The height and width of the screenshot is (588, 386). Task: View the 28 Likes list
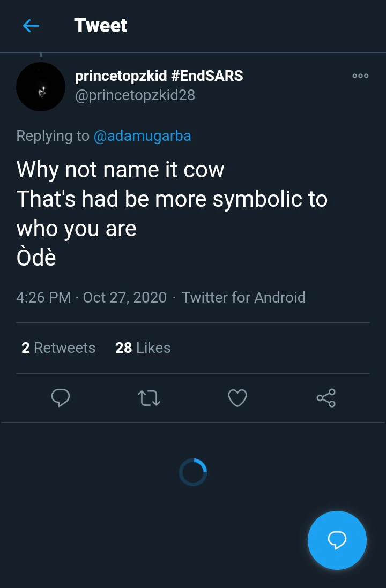point(143,348)
